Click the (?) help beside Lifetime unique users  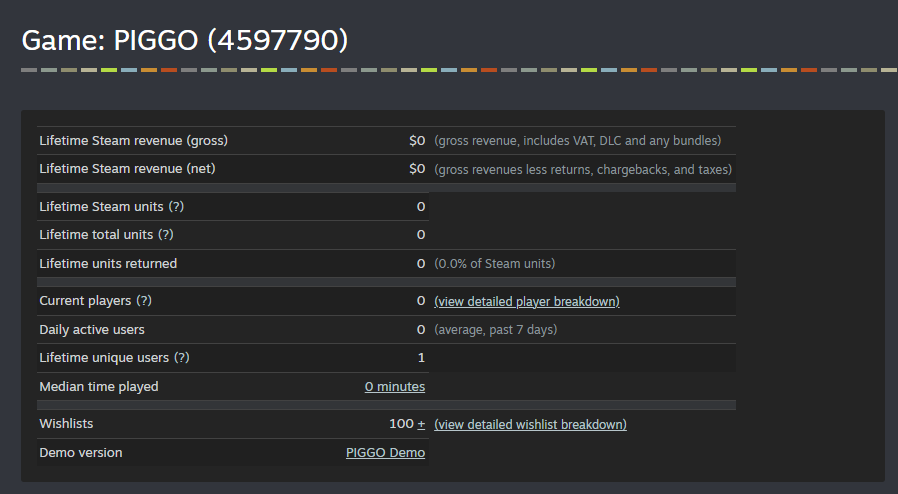click(x=182, y=358)
